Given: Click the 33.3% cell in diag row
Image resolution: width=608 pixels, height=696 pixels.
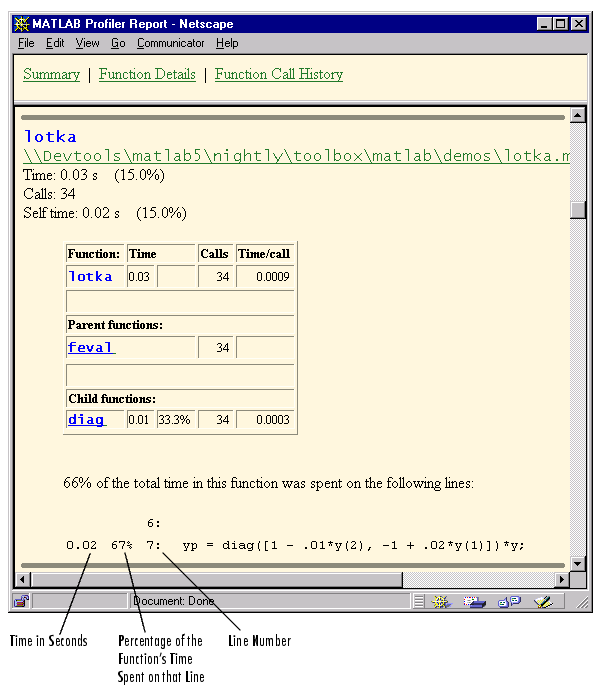Looking at the screenshot, I should pos(176,419).
